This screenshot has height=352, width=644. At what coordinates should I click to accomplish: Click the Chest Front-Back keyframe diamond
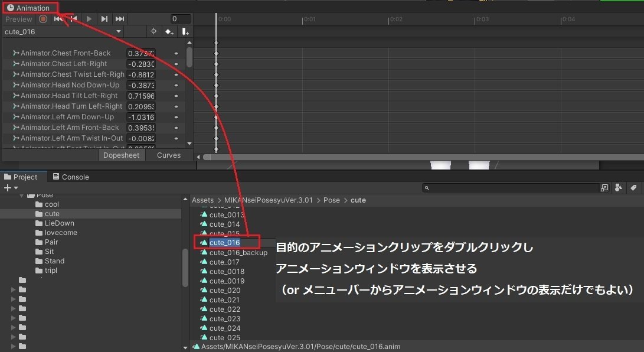point(217,53)
